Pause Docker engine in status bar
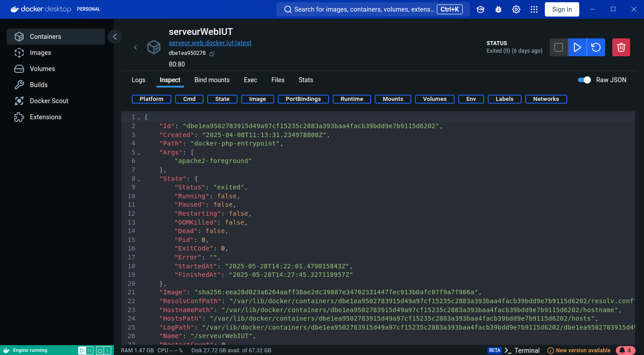The width and height of the screenshot is (644, 355). pos(89,351)
